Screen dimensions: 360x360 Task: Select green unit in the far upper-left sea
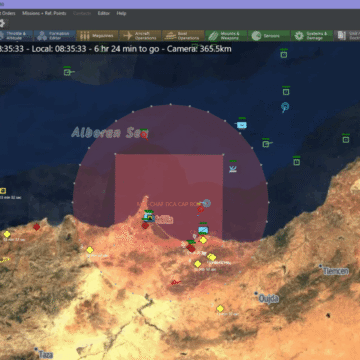tap(68, 72)
